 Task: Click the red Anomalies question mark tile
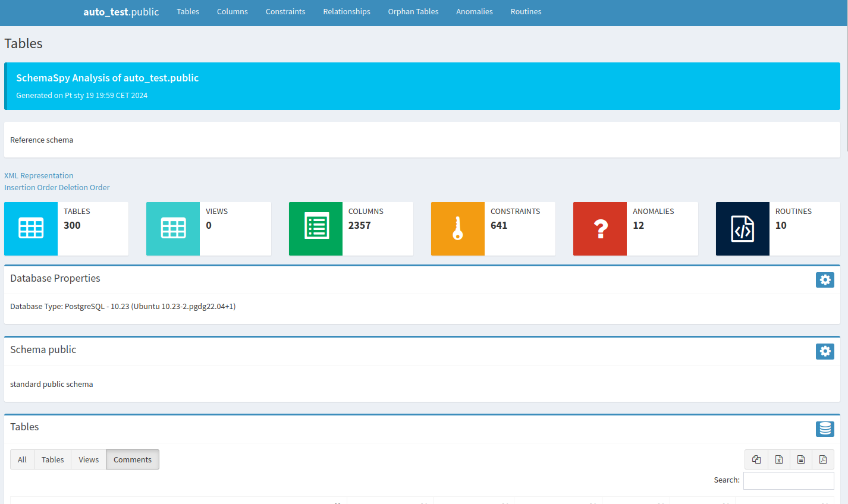point(599,229)
